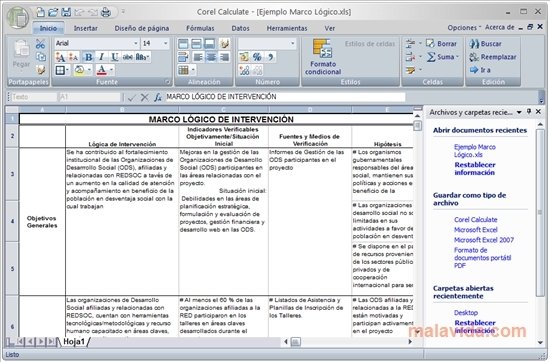The image size is (550, 362).
Task: Open recent file Ejemplo Marco Lógico.xls
Action: [475, 151]
